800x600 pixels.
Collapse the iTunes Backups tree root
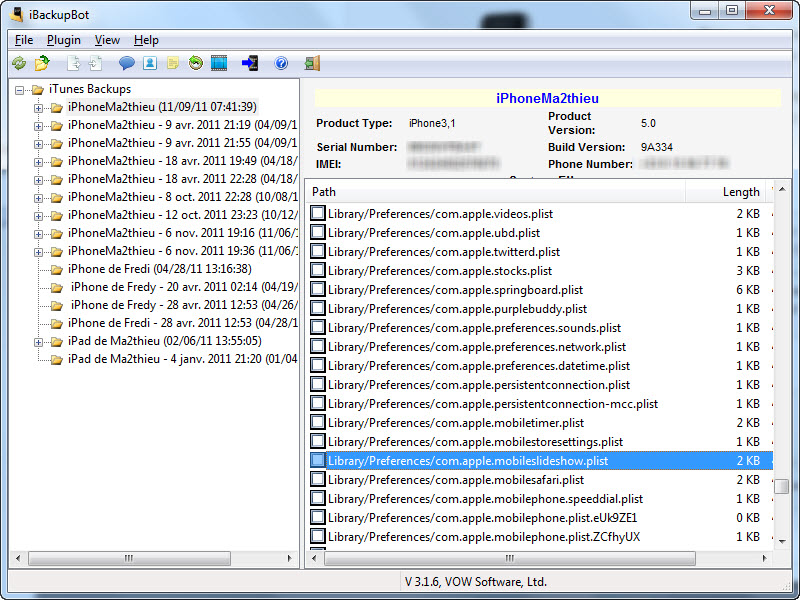(x=19, y=90)
